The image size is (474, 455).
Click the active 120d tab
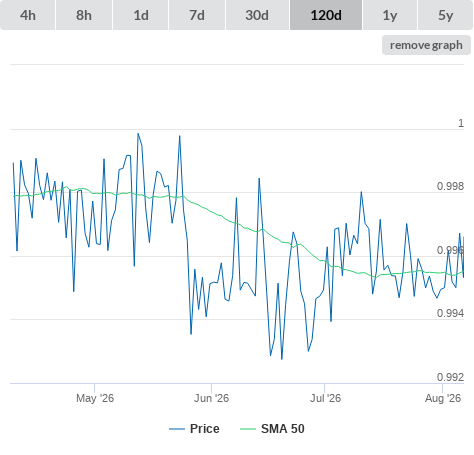326,15
